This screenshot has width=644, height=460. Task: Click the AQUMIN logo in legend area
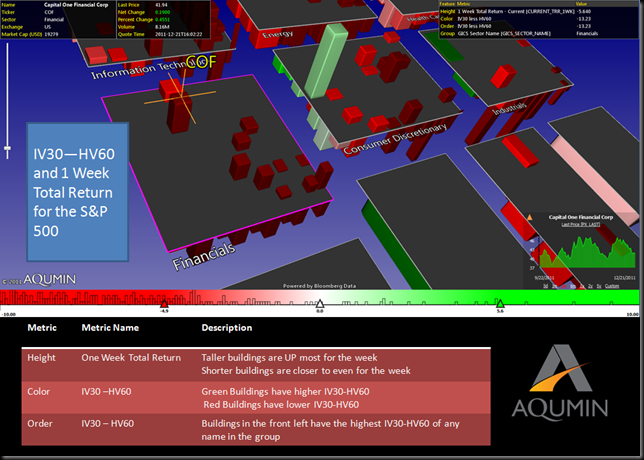click(560, 383)
